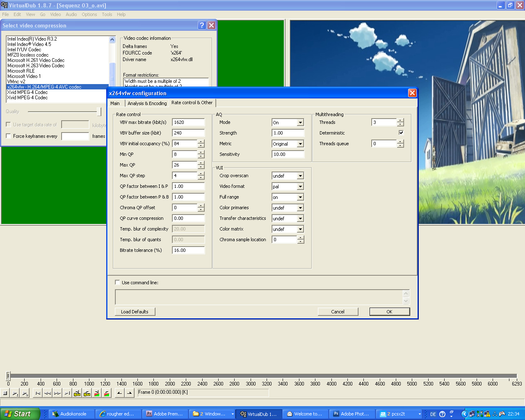525x420 pixels.
Task: Toggle the Deterministic checkbox
Action: click(x=401, y=133)
